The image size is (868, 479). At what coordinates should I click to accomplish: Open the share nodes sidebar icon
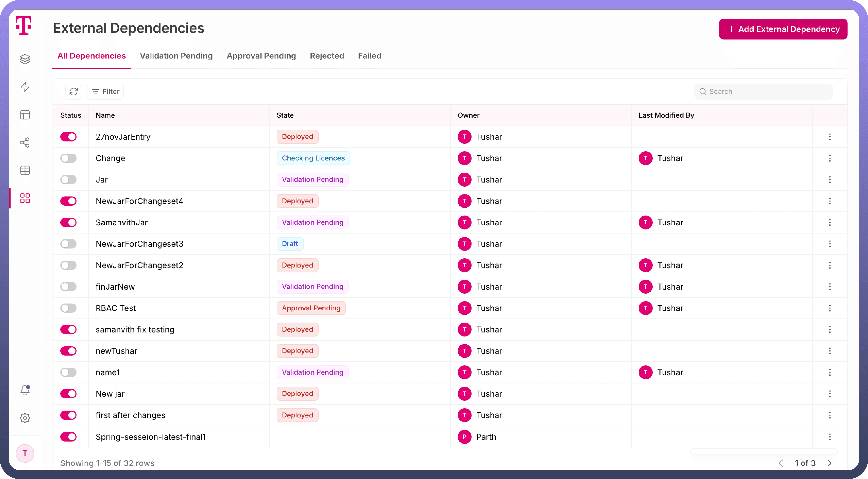tap(25, 143)
